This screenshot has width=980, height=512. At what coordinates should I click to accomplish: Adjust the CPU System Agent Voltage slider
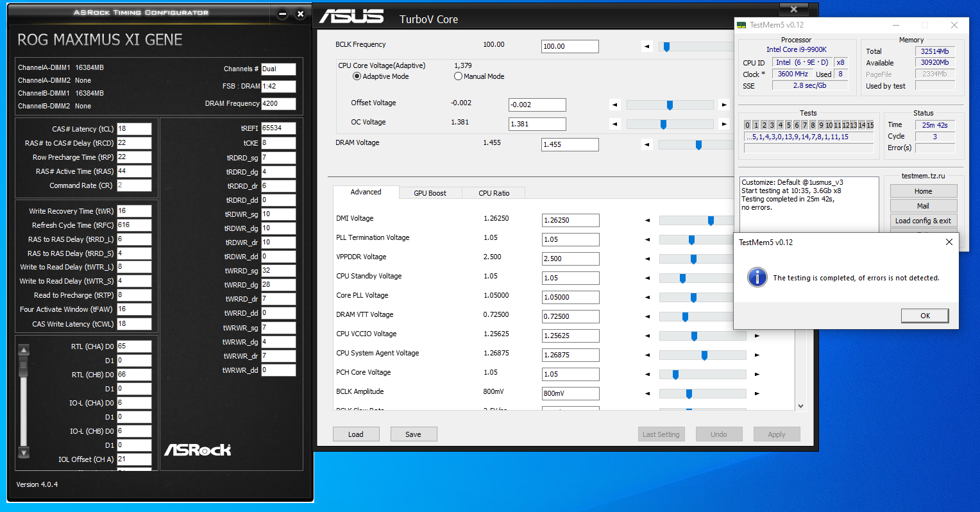pos(703,355)
